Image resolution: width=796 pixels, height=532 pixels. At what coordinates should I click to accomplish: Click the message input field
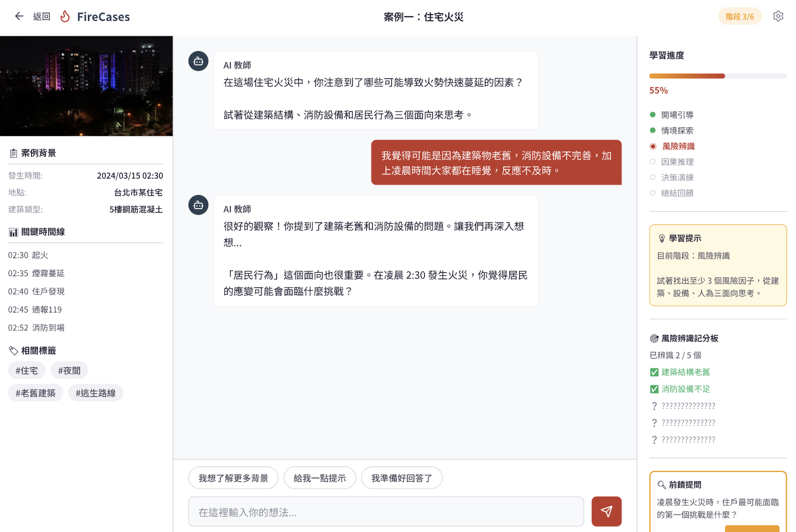(x=386, y=512)
